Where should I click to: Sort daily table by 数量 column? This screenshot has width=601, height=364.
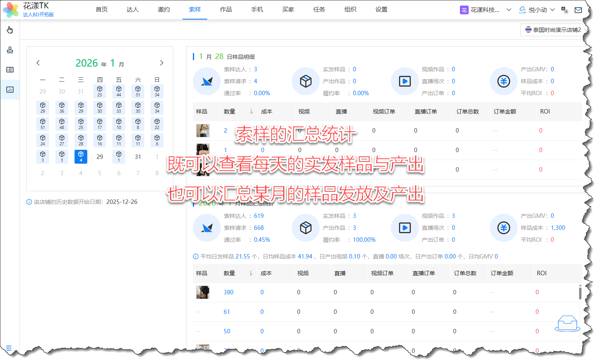pos(251,112)
